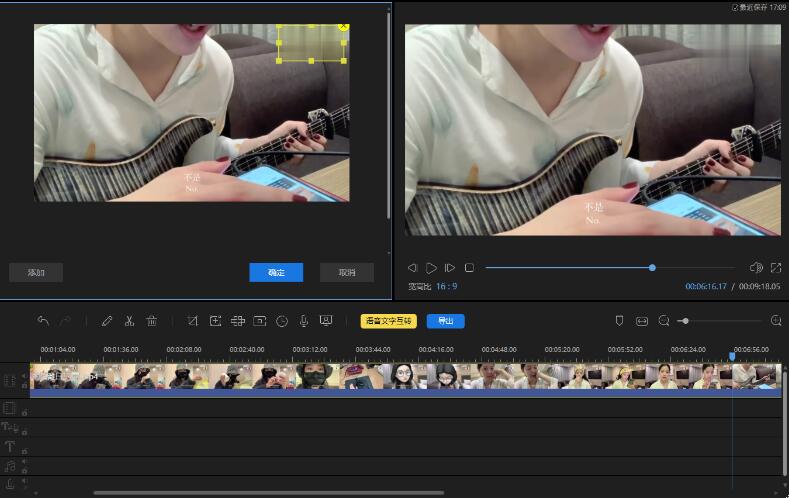Undo the last edit
Image resolution: width=789 pixels, height=498 pixels.
click(x=43, y=320)
